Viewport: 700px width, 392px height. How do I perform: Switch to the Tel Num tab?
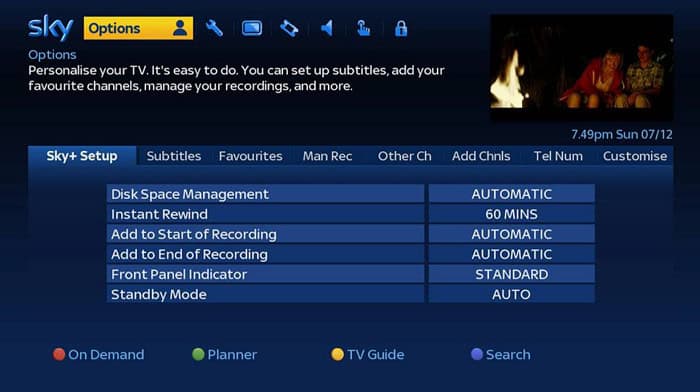click(558, 156)
